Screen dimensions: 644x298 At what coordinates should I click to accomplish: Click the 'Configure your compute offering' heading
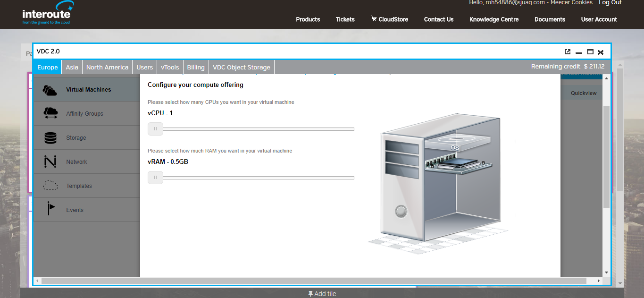point(195,85)
